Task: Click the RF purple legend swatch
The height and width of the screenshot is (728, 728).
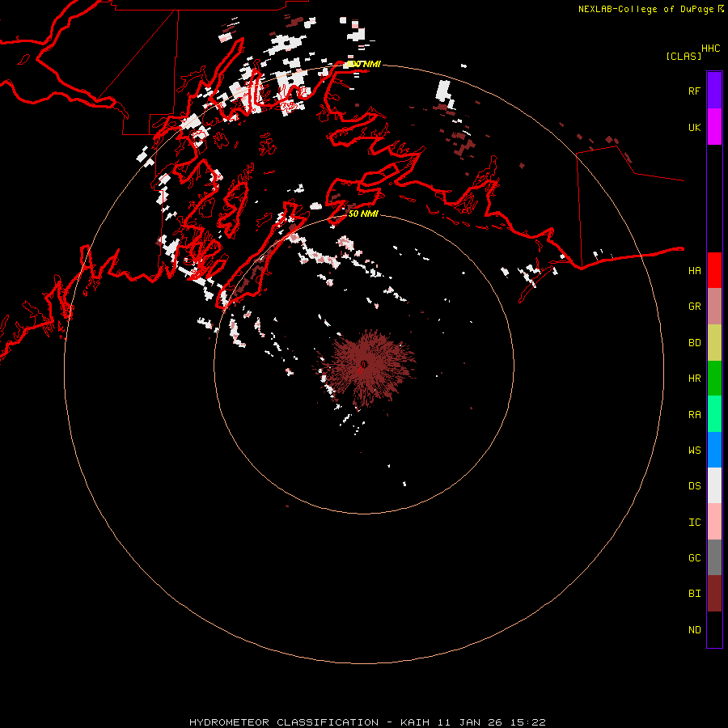Action: (x=714, y=91)
